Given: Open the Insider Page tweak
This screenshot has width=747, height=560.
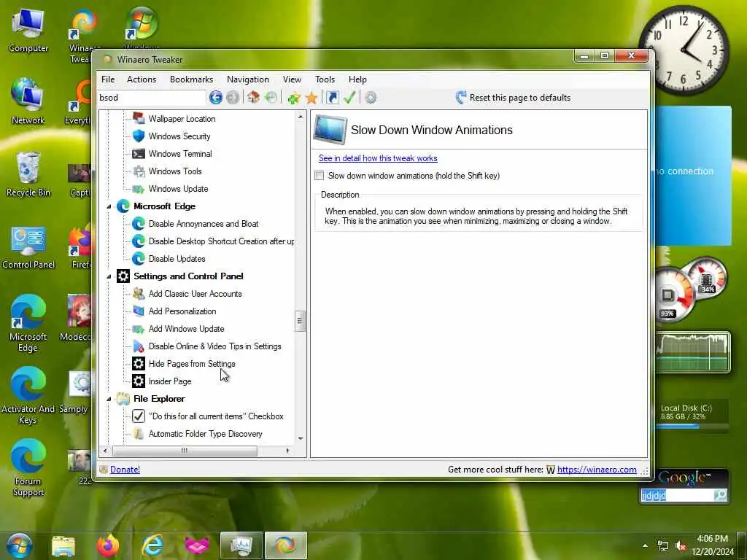Looking at the screenshot, I should 170,381.
